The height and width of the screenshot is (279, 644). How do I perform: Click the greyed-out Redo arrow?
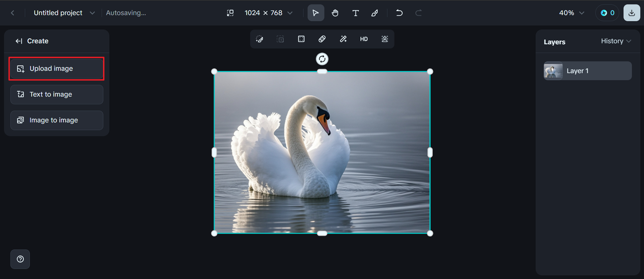419,13
